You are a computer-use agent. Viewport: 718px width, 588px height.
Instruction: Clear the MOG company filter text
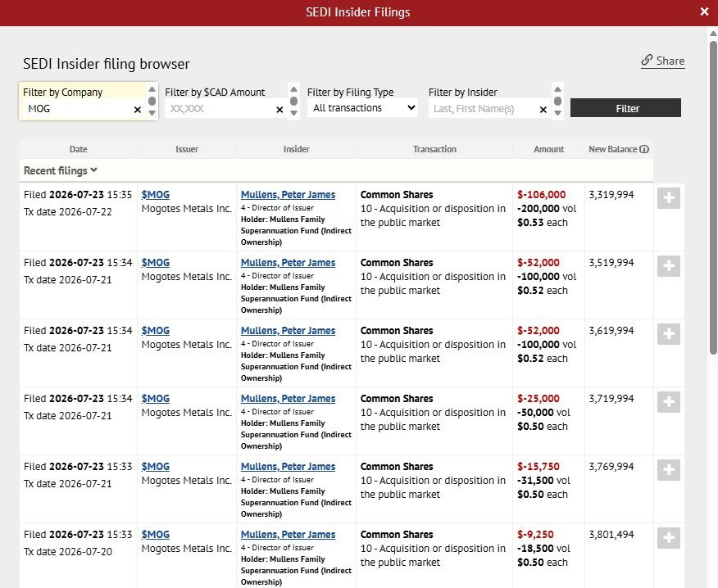click(138, 110)
